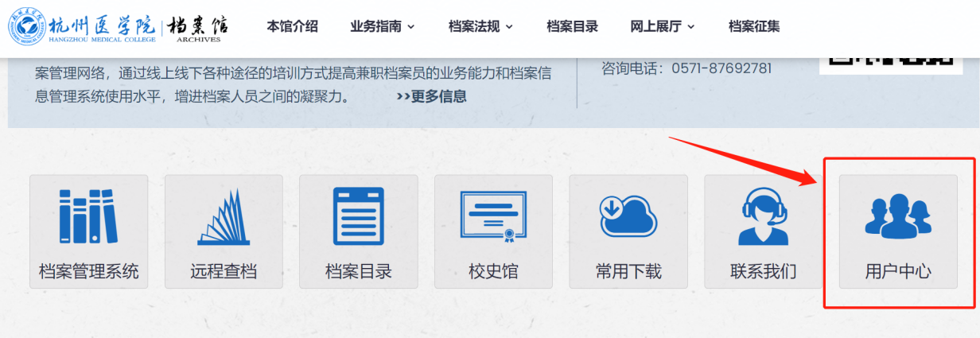Open the headset agent icon for 联系我们

click(x=763, y=216)
